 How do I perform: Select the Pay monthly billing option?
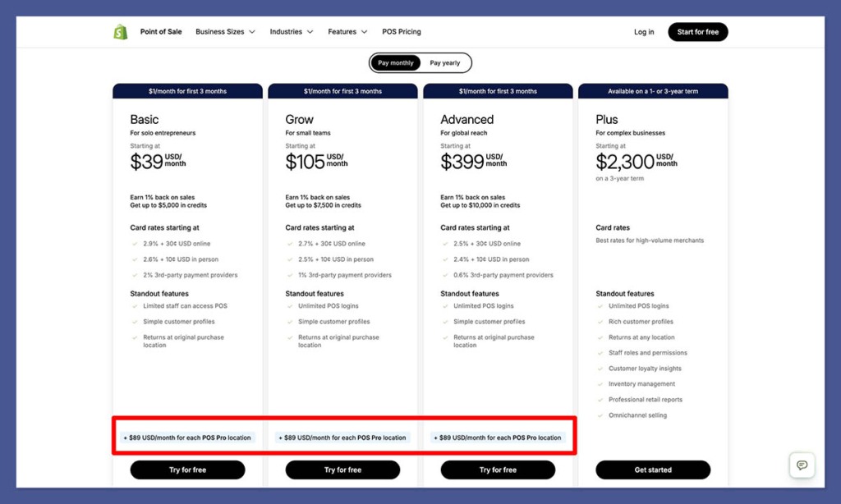pos(396,63)
